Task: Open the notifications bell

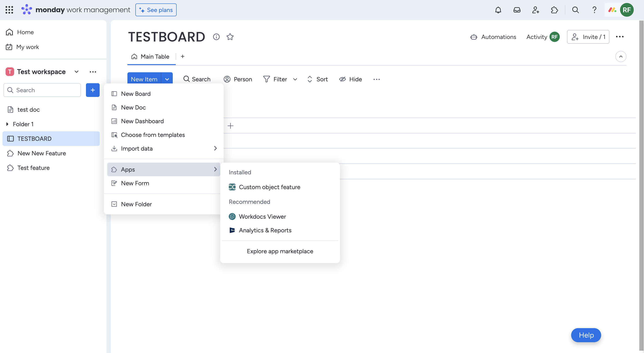Action: [x=498, y=10]
